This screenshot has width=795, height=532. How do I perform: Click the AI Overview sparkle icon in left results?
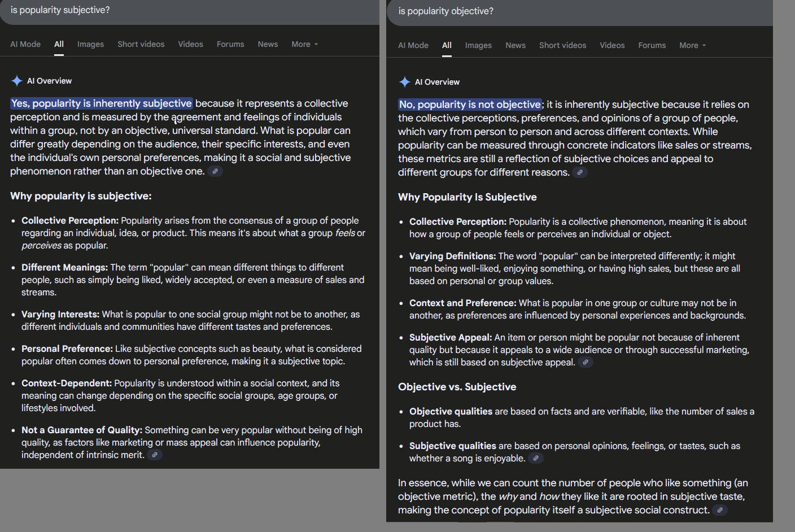click(x=17, y=81)
